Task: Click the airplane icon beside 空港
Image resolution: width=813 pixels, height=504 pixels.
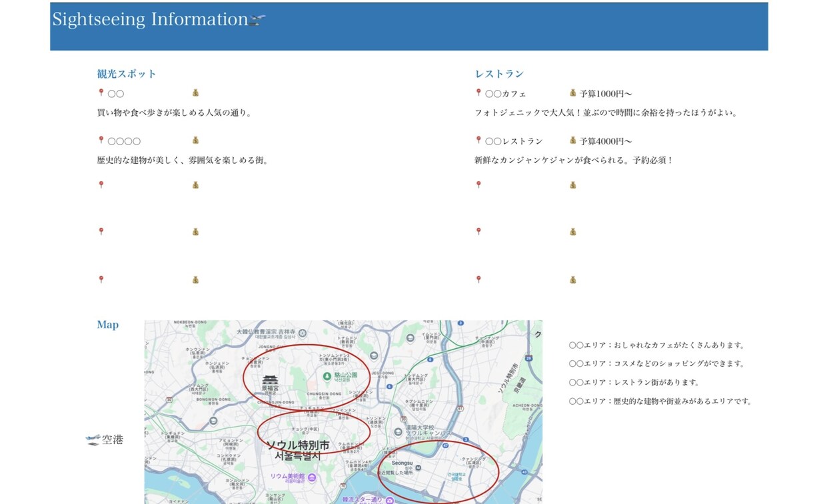Action: (x=93, y=440)
